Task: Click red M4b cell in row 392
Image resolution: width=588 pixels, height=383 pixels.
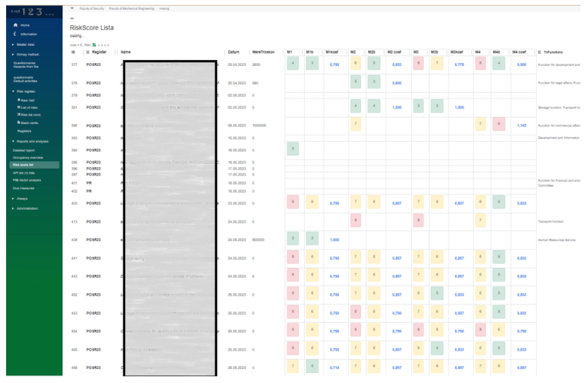Action: [x=499, y=124]
